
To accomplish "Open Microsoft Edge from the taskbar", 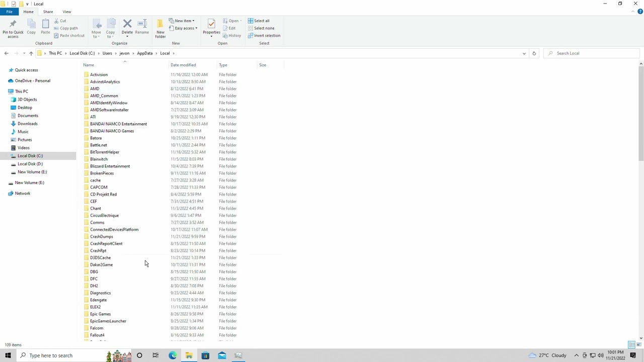I will point(173,355).
